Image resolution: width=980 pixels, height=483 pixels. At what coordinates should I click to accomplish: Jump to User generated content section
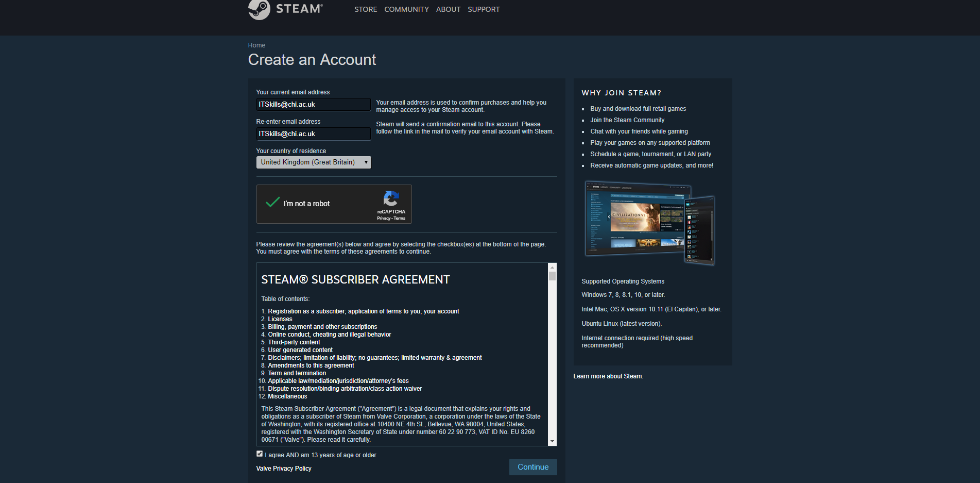[300, 350]
